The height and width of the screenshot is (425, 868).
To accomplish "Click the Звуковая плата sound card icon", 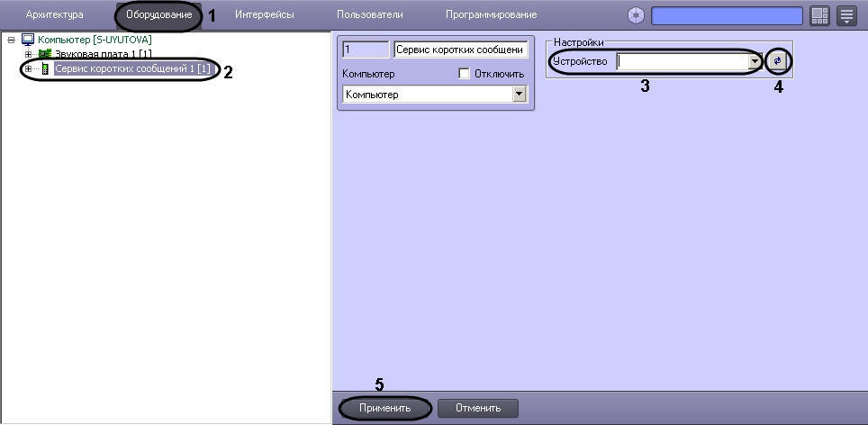I will (x=44, y=54).
